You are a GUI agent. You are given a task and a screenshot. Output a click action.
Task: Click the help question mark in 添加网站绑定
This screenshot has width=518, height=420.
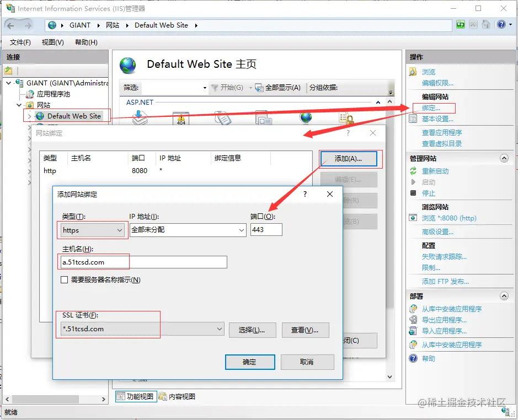305,194
